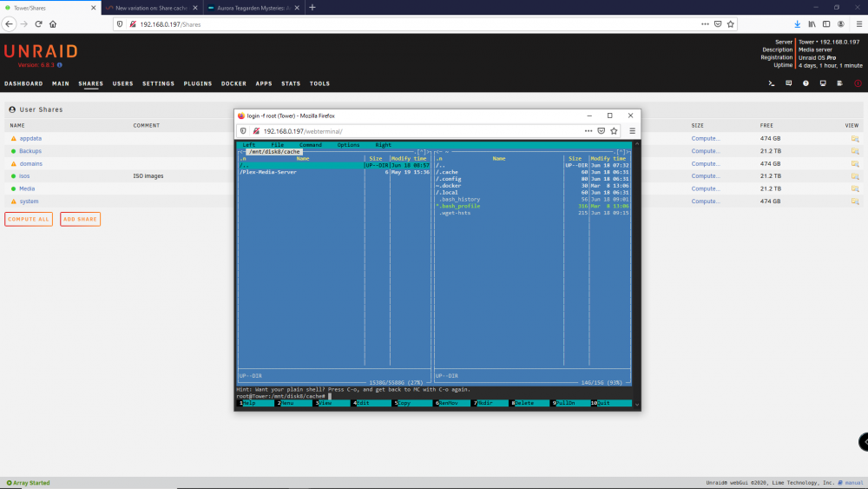Open Command menu in Midnight Commander
Screen dimensions: 868x489
coord(311,145)
